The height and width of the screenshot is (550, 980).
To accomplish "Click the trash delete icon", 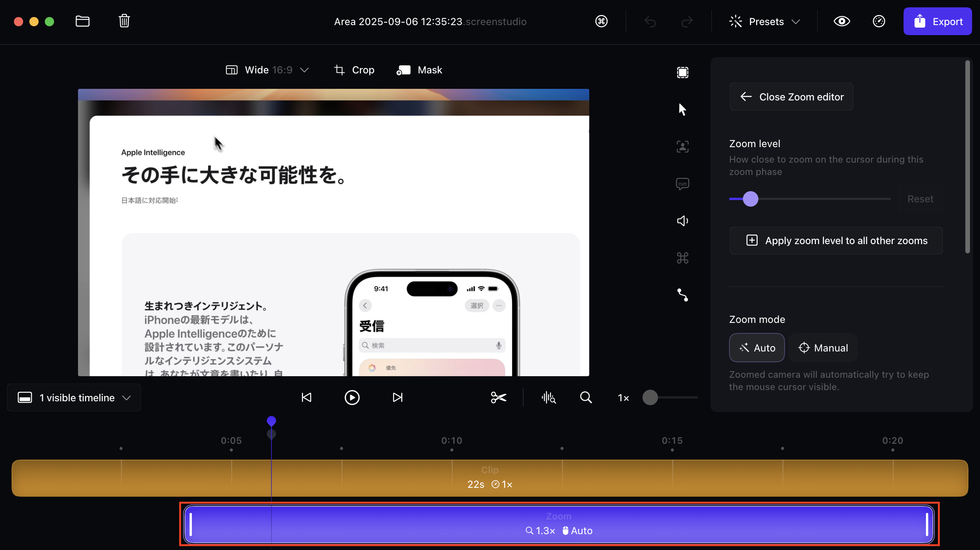I will (124, 21).
